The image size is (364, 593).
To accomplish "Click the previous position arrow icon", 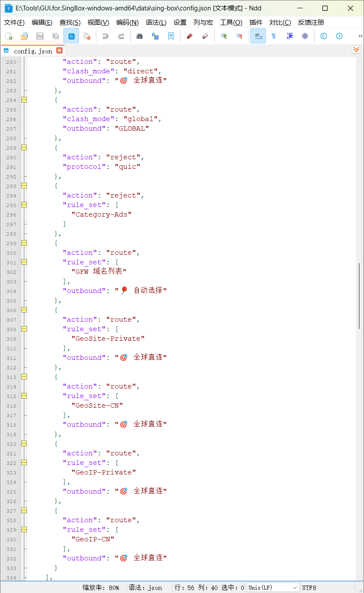I will (324, 36).
